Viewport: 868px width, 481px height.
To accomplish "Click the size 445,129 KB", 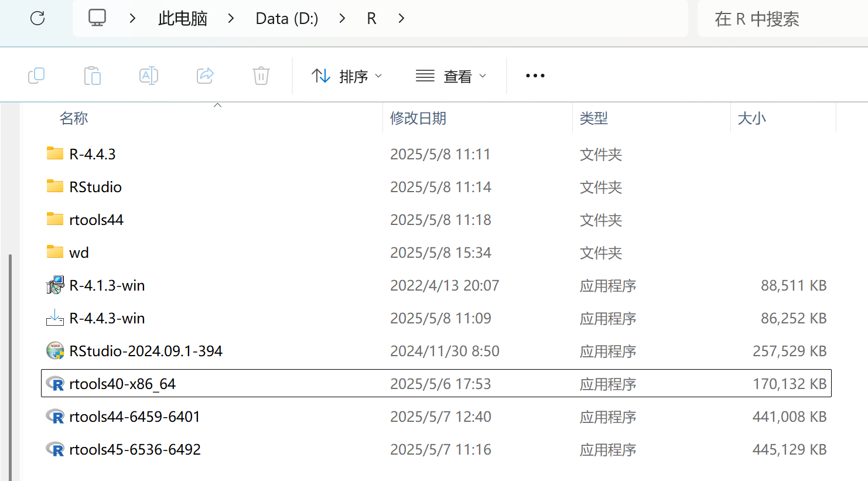I will pyautogui.click(x=790, y=449).
